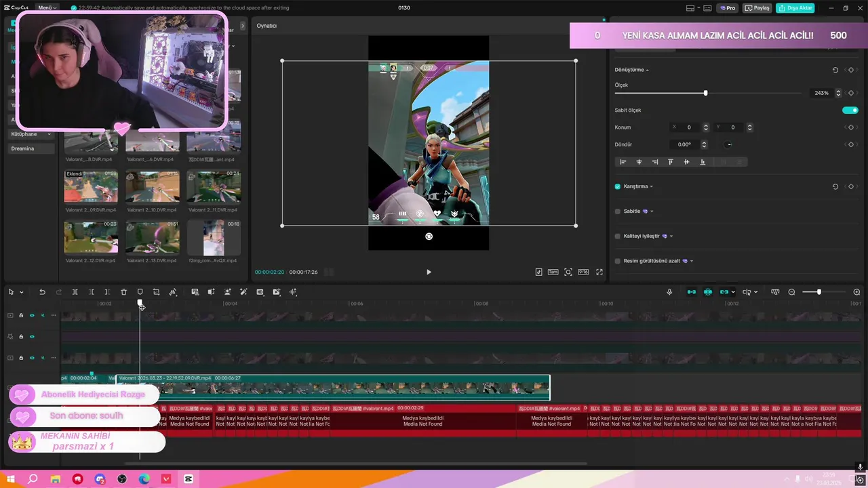Align clip to bottom edge
This screenshot has width=868, height=488.
tap(703, 162)
